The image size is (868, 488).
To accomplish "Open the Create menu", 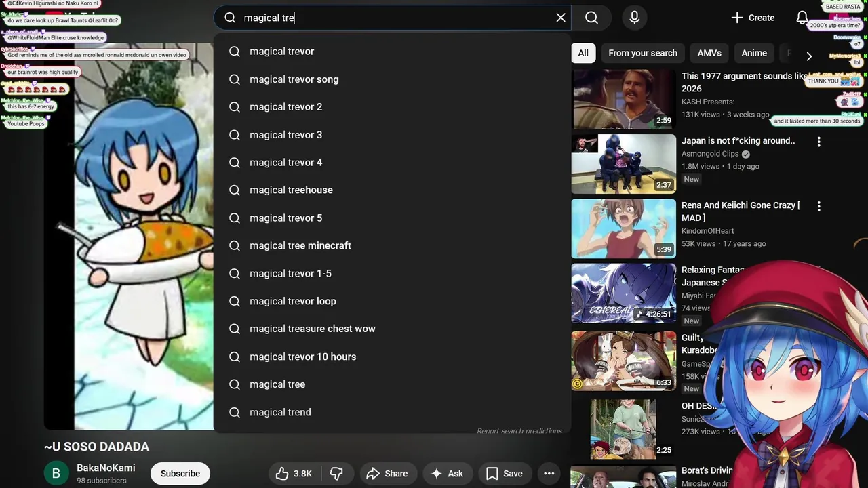I will pyautogui.click(x=753, y=18).
